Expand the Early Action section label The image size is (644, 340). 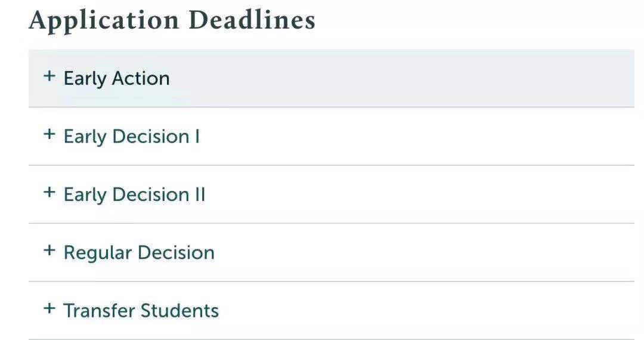click(116, 78)
